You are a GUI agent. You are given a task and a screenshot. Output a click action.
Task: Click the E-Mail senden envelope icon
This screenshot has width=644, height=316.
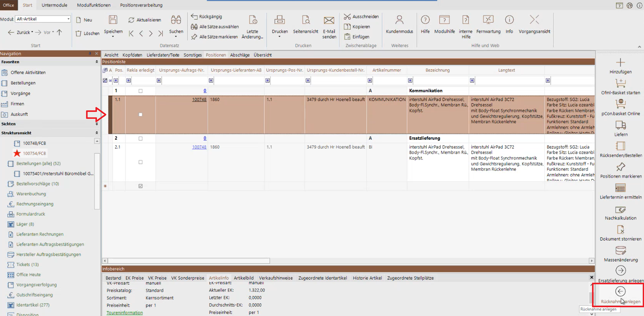click(329, 21)
